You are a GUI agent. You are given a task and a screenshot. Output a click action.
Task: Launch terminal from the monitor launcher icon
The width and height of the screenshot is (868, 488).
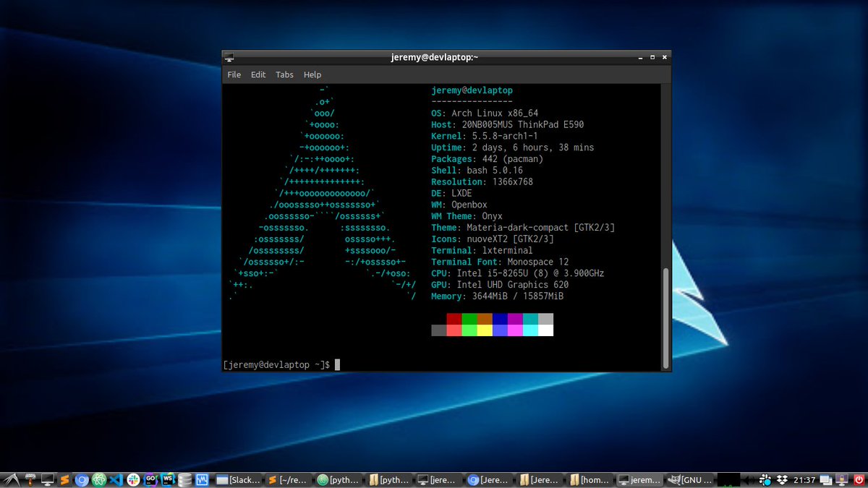48,479
